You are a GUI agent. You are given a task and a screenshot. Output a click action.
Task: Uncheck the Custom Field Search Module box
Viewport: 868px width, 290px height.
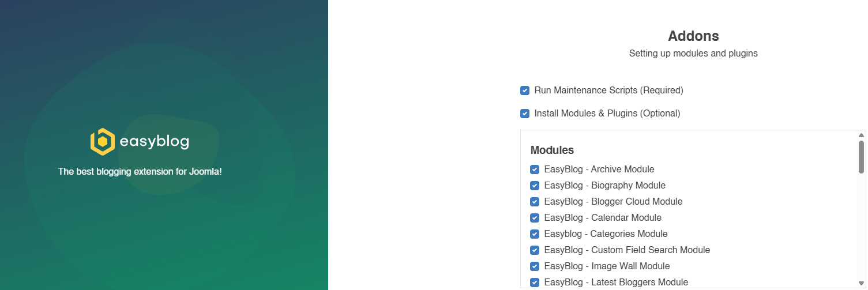click(535, 250)
